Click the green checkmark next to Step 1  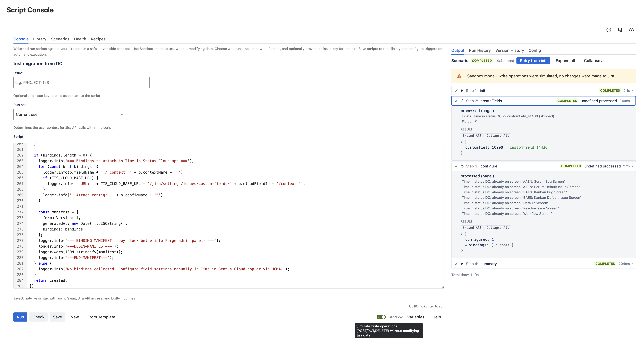[x=456, y=91]
